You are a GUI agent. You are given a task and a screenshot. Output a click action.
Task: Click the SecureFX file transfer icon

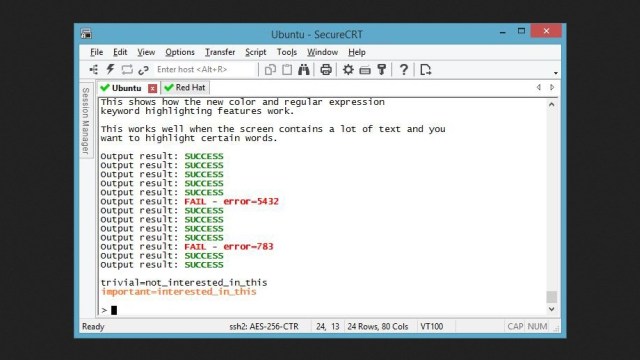[426, 70]
